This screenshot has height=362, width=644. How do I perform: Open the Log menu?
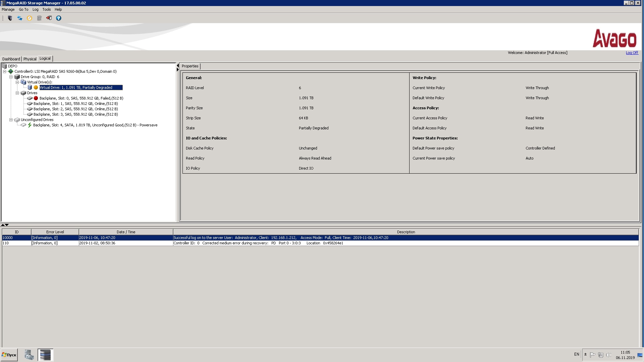(36, 9)
